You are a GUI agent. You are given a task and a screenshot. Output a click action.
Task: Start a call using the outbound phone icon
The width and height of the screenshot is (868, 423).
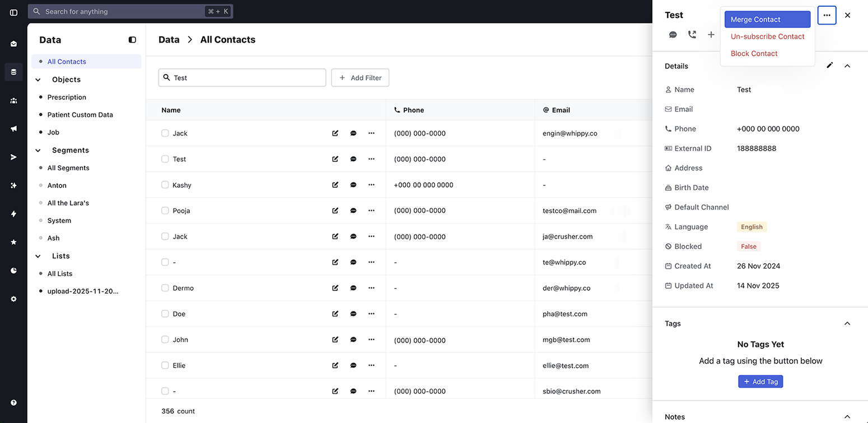tap(692, 34)
